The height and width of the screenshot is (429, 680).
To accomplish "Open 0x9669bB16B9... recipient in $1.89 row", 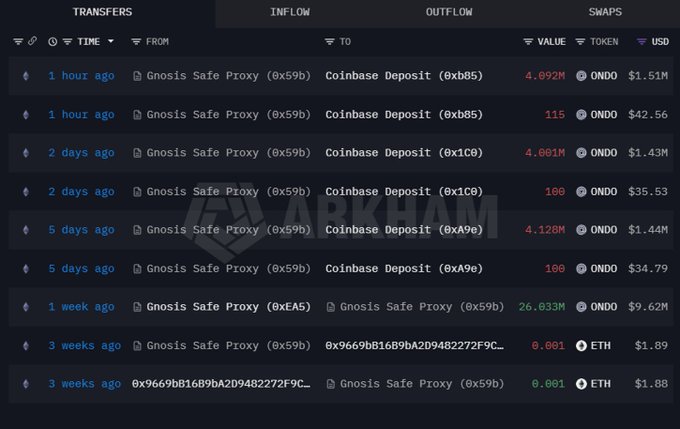I will pos(414,346).
